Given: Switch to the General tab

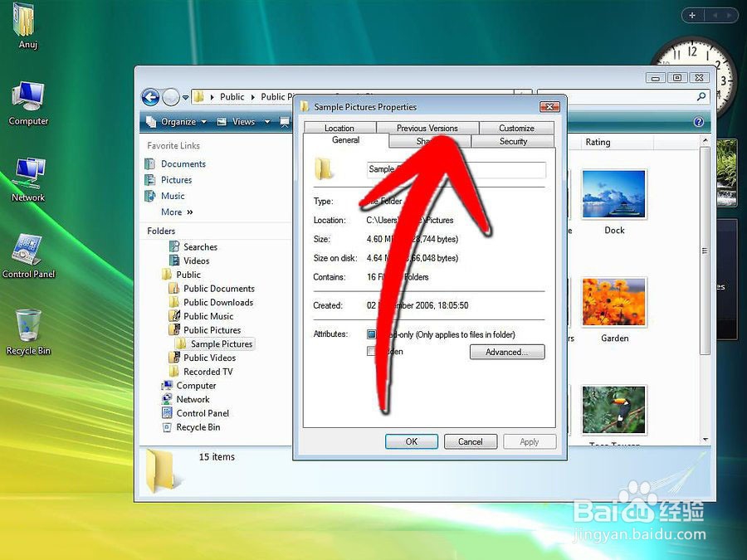Looking at the screenshot, I should click(346, 140).
